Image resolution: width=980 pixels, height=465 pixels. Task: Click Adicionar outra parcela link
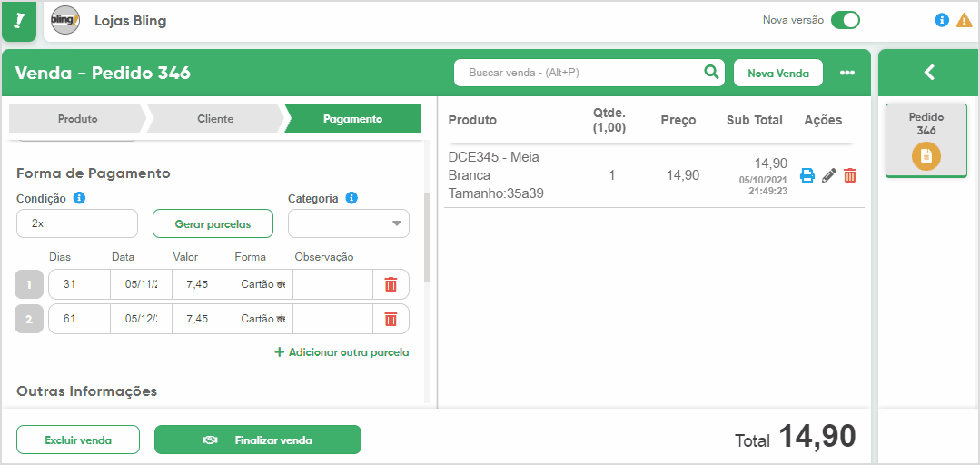pyautogui.click(x=342, y=352)
